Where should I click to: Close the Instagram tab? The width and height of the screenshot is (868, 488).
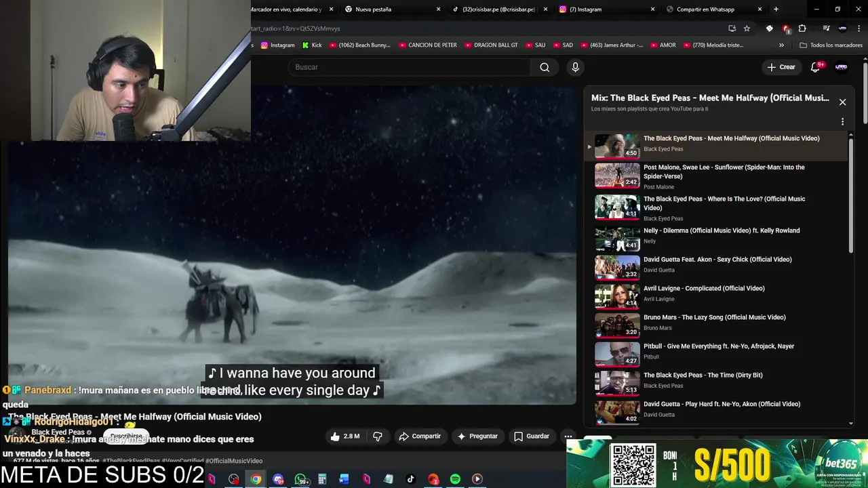coord(652,9)
